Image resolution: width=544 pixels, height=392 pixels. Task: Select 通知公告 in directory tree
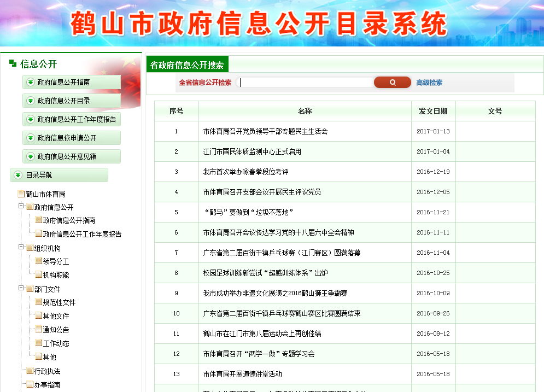pos(56,330)
